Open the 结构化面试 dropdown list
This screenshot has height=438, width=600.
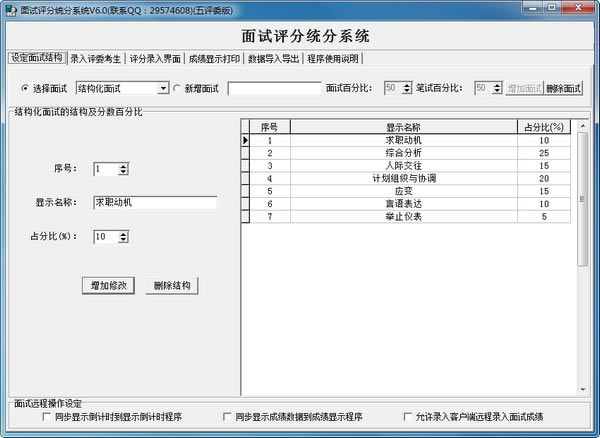pyautogui.click(x=163, y=88)
